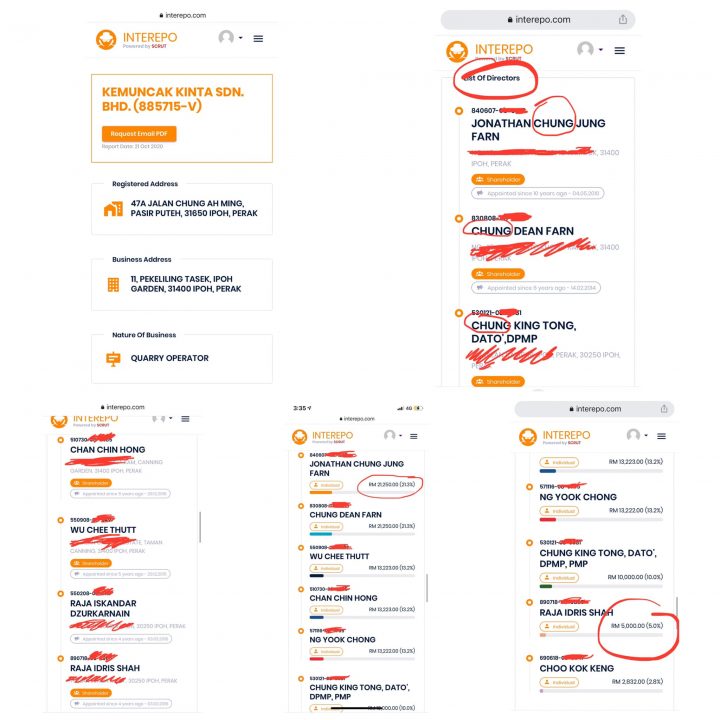Tap the share icon in the bottom-right address bar
This screenshot has width=720, height=720.
point(664,409)
